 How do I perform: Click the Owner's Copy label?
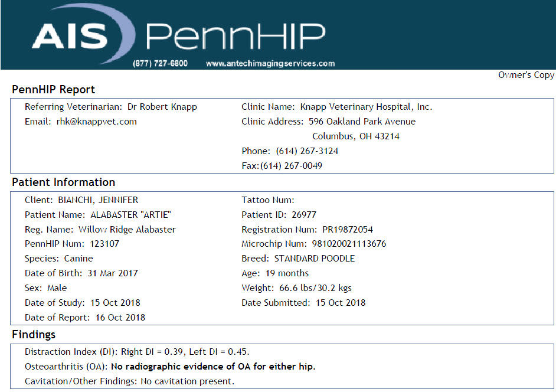pyautogui.click(x=526, y=75)
